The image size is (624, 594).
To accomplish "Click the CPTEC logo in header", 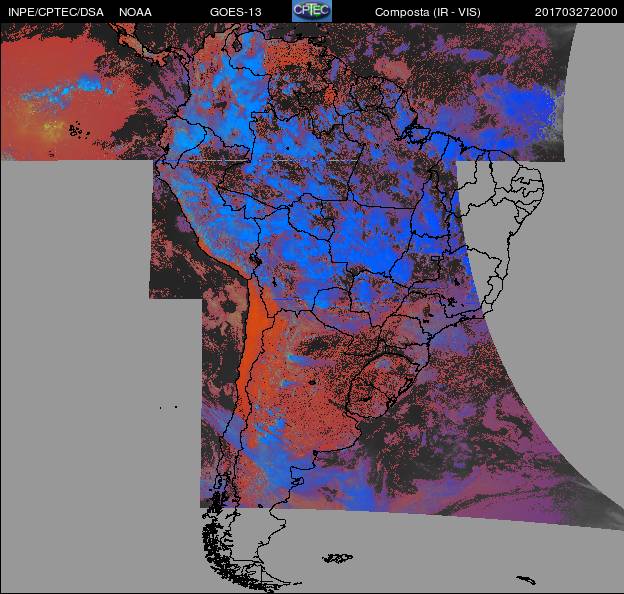I will pos(312,11).
